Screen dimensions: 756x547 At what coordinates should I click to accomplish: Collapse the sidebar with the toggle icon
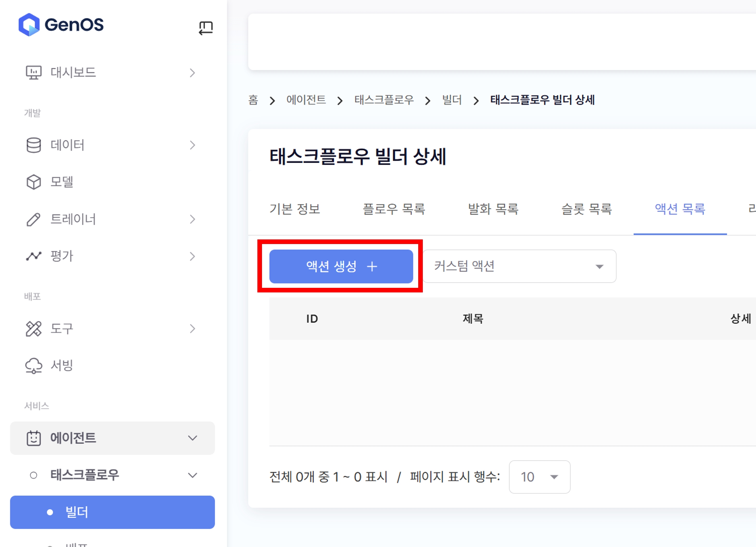tap(206, 28)
